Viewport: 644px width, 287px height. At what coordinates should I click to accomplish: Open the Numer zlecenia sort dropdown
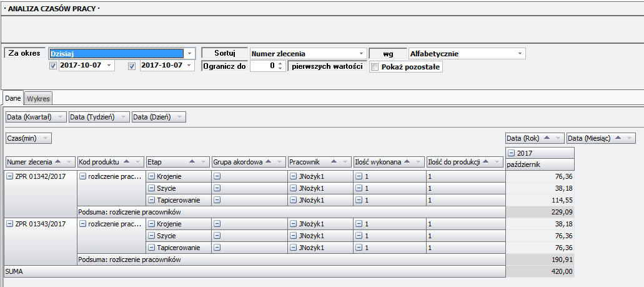[361, 54]
